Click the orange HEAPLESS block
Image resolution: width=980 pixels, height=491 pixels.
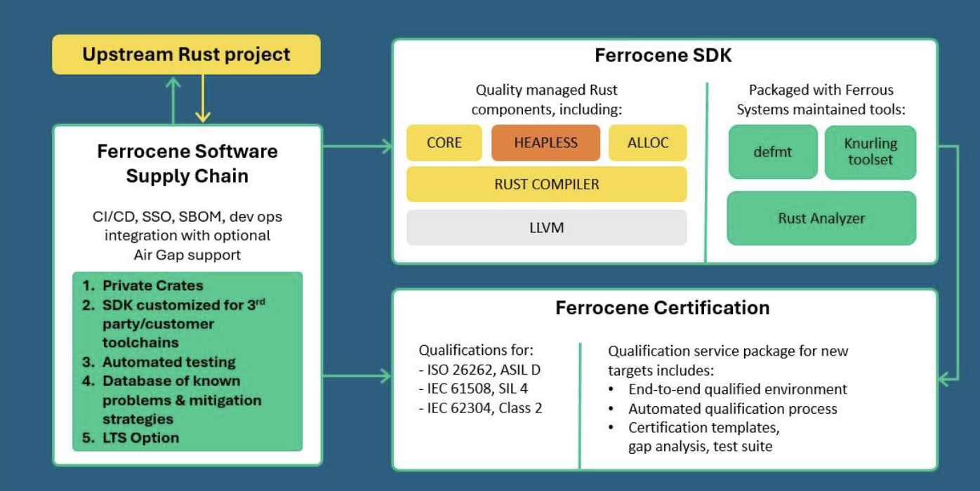click(545, 143)
